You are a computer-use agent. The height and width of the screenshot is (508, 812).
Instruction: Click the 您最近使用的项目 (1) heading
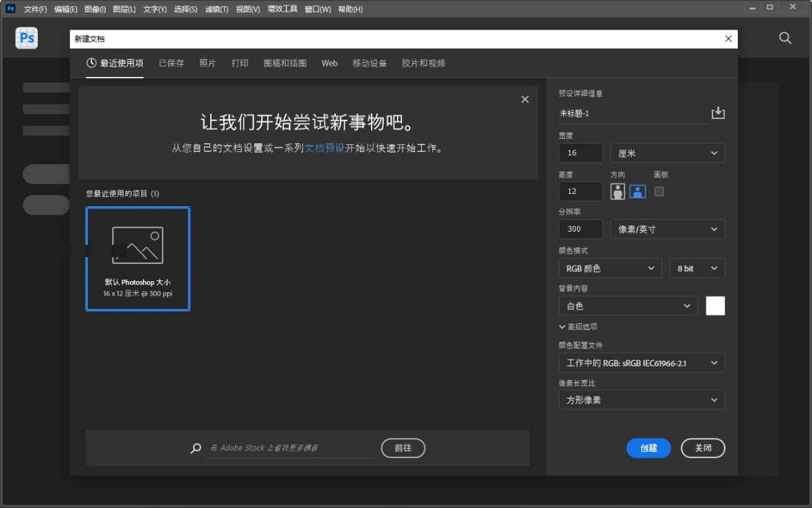122,193
